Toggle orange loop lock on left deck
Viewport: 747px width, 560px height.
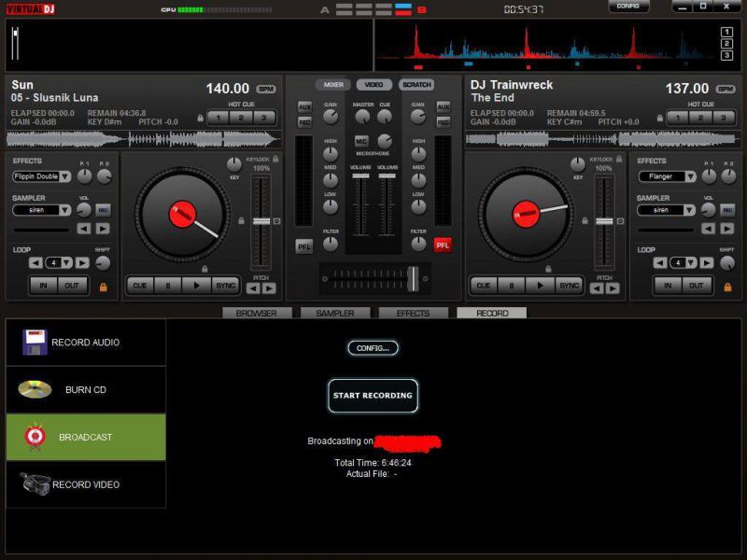click(103, 287)
